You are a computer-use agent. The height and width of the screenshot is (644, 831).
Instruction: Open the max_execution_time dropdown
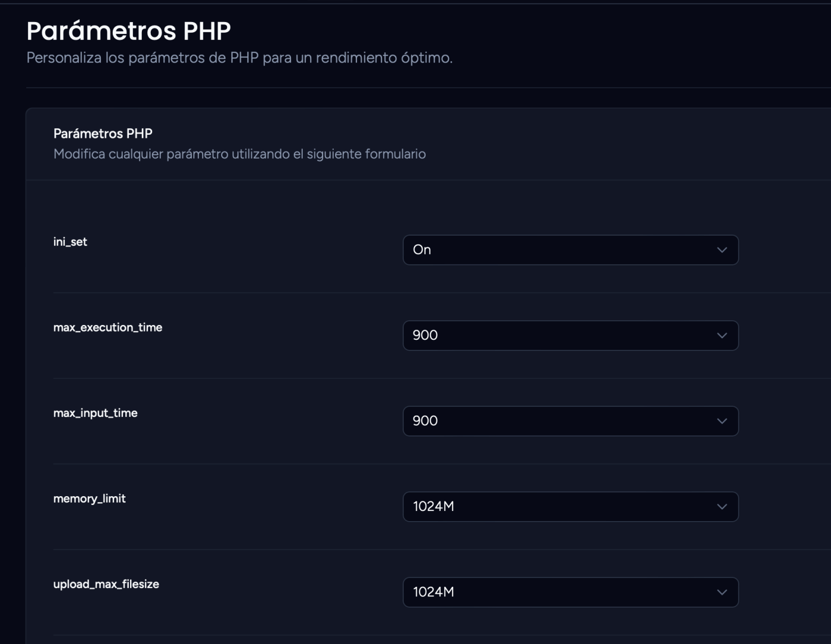click(x=570, y=335)
